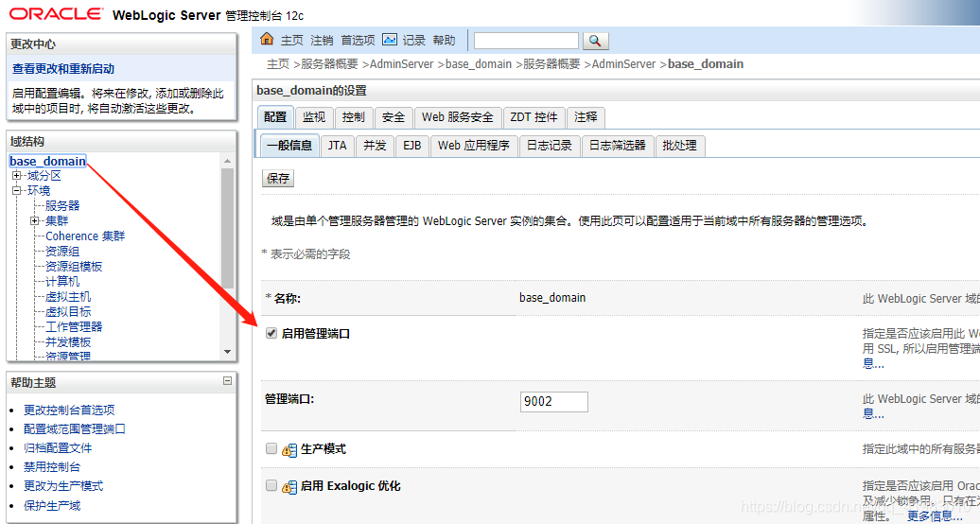This screenshot has width=980, height=524.
Task: Click 更改控制台首选项 help link
Action: (69, 410)
